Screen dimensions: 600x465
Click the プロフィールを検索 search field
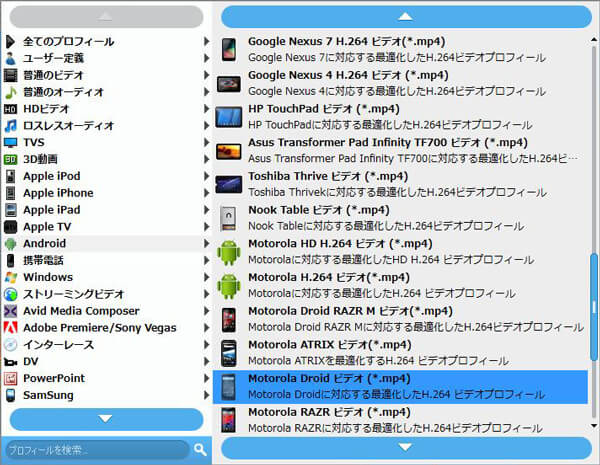tap(95, 450)
